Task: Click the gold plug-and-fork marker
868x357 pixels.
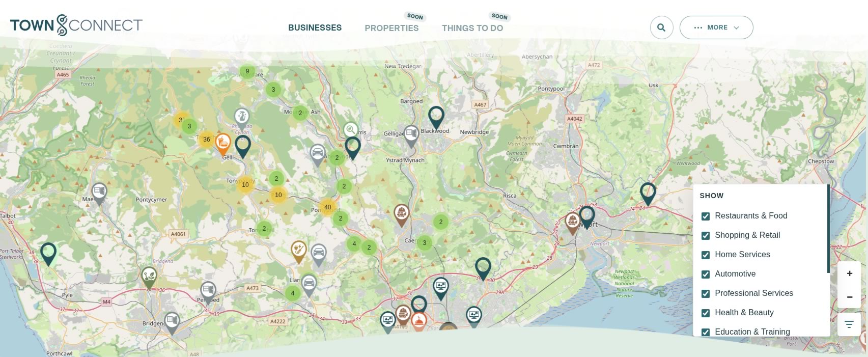Action: [299, 252]
